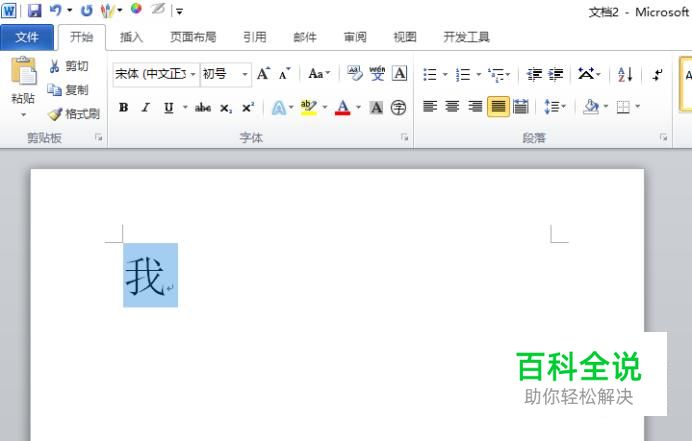Copy selection with 复制
This screenshot has width=692, height=441.
(x=68, y=90)
